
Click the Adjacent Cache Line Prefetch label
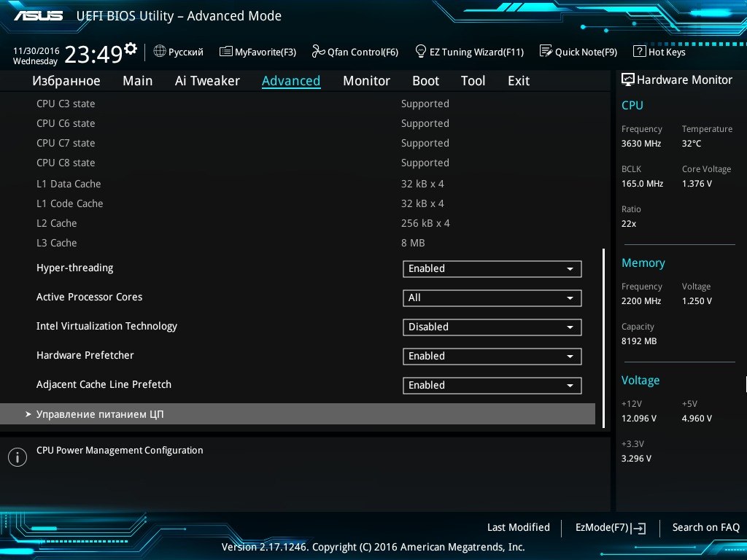click(x=104, y=384)
